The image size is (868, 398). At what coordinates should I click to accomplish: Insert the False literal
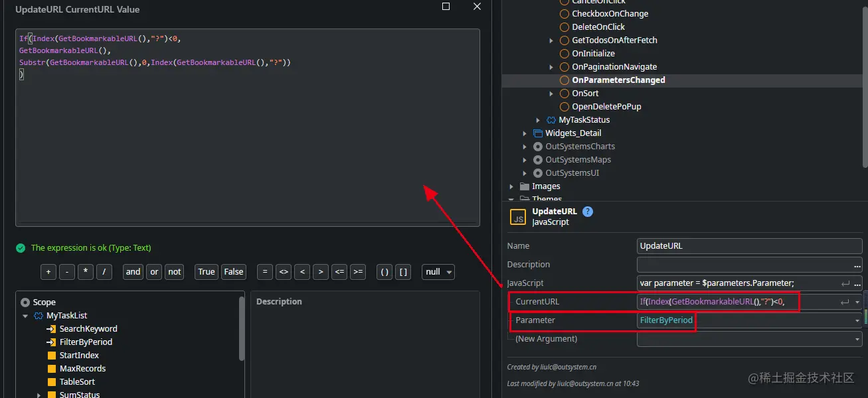coord(234,271)
